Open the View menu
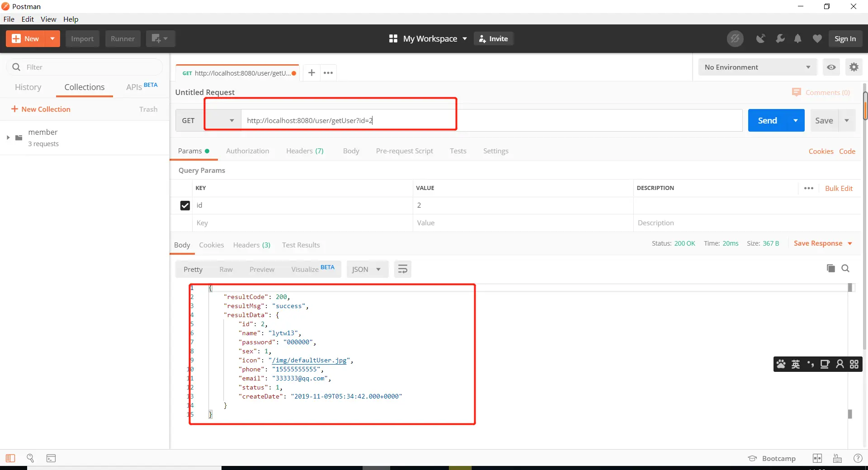The height and width of the screenshot is (470, 868). tap(48, 19)
